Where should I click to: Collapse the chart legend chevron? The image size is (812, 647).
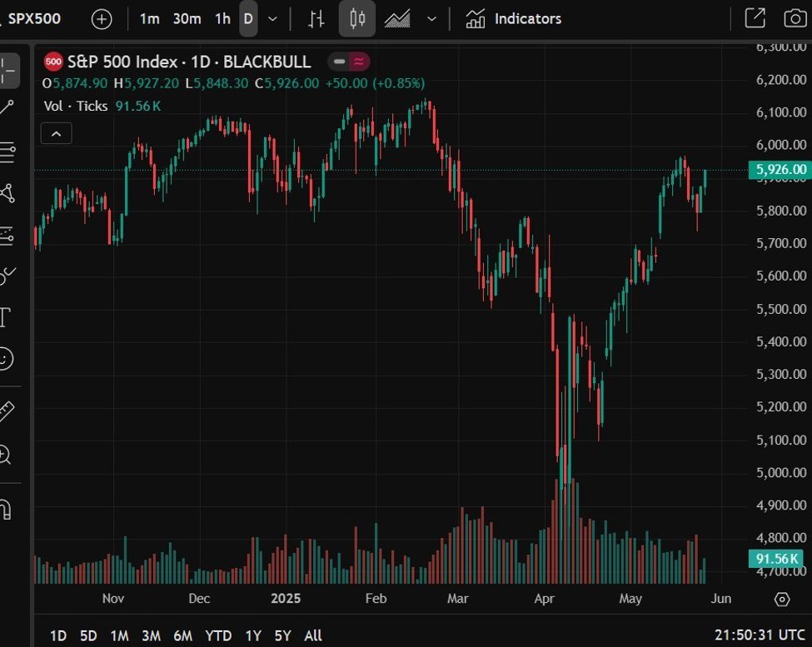pos(57,133)
